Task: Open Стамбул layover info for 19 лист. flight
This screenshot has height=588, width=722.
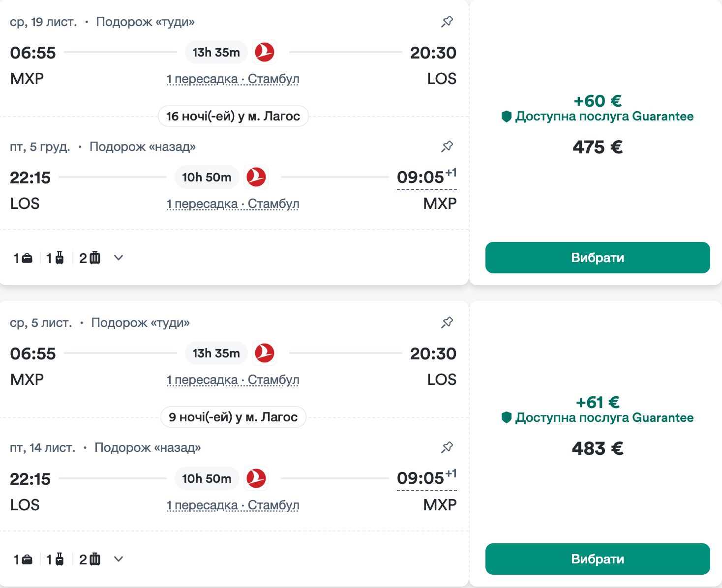Action: coord(233,79)
